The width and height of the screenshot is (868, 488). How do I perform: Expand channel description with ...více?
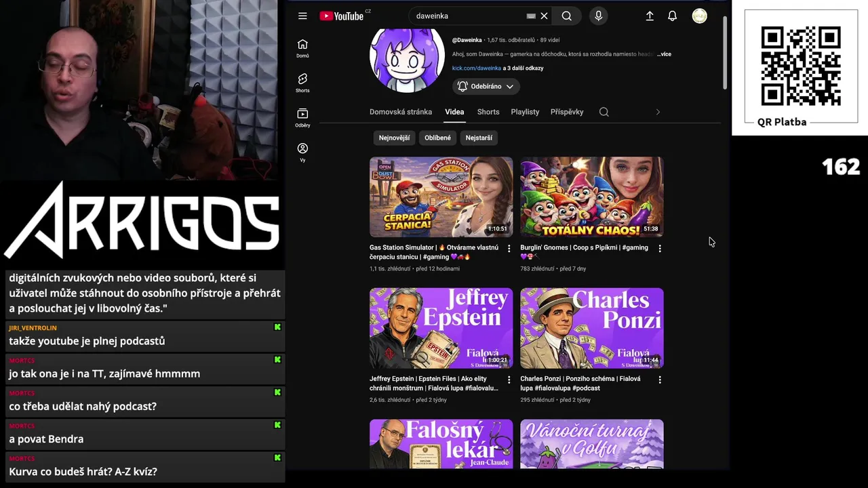664,54
